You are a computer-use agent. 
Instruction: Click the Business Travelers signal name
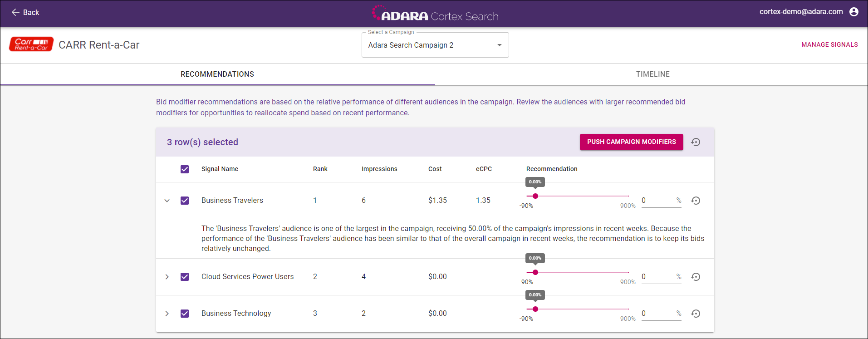point(232,200)
